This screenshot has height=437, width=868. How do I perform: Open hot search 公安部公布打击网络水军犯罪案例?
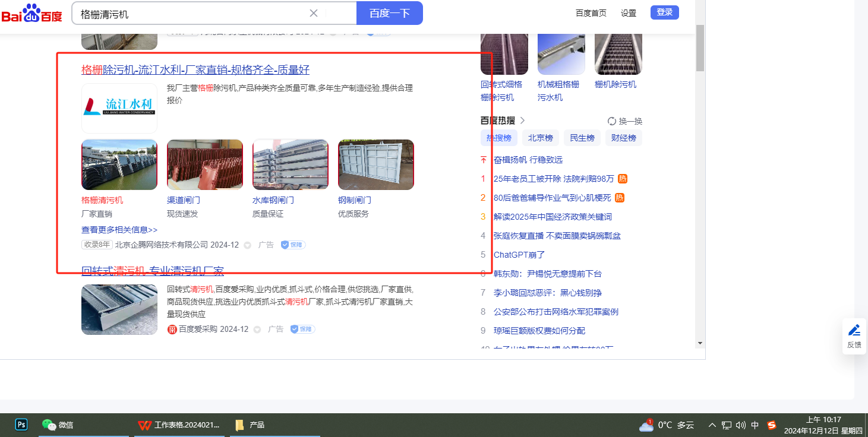point(556,312)
